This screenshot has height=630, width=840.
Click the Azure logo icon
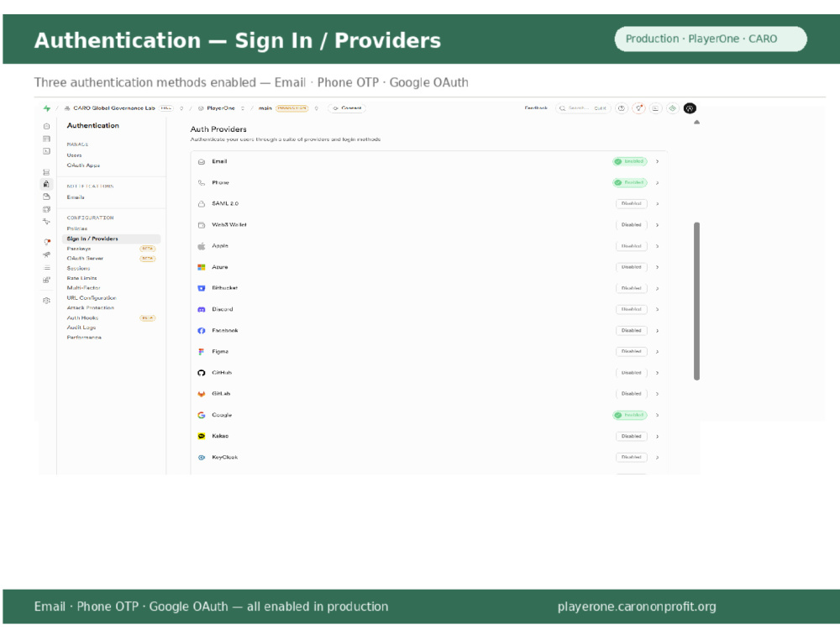click(x=202, y=267)
